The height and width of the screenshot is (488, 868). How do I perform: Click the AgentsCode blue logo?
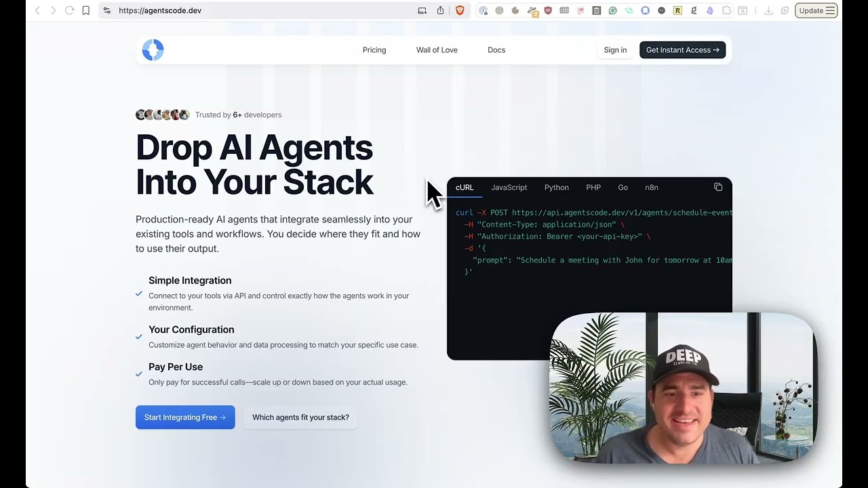click(153, 49)
